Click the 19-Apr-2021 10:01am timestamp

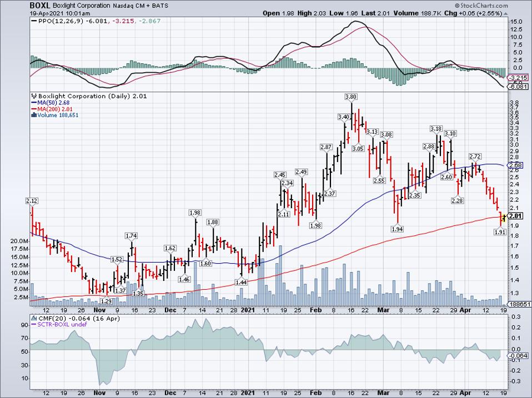pos(60,13)
